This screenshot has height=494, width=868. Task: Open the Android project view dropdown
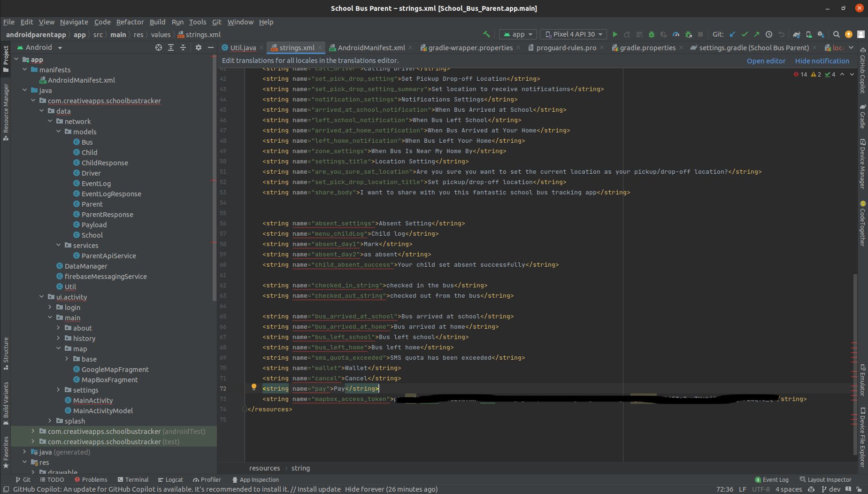coord(40,47)
